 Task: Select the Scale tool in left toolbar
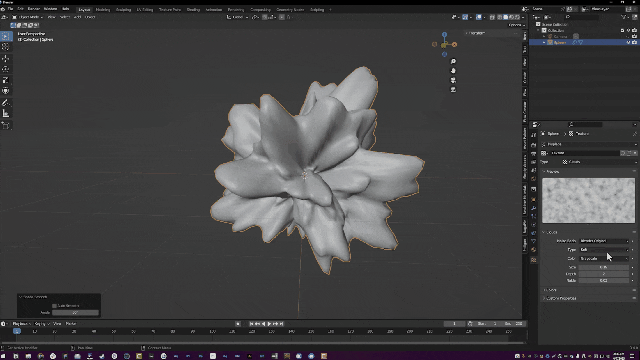pos(6,80)
